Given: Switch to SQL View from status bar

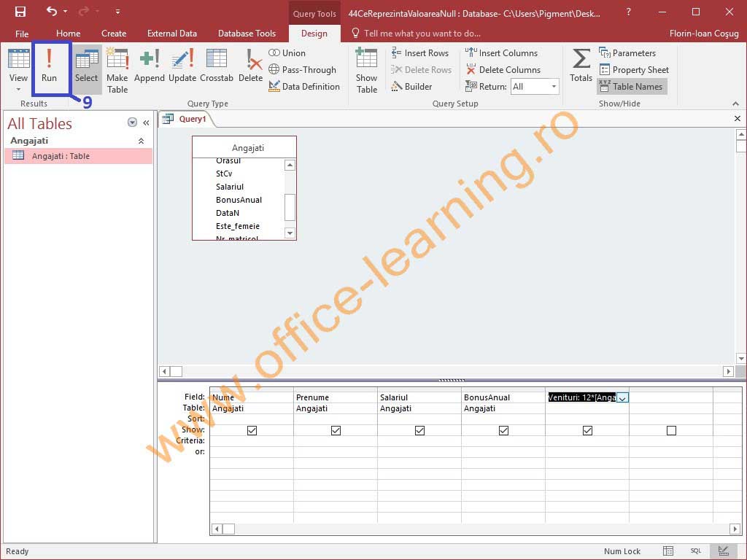Looking at the screenshot, I should (x=696, y=551).
